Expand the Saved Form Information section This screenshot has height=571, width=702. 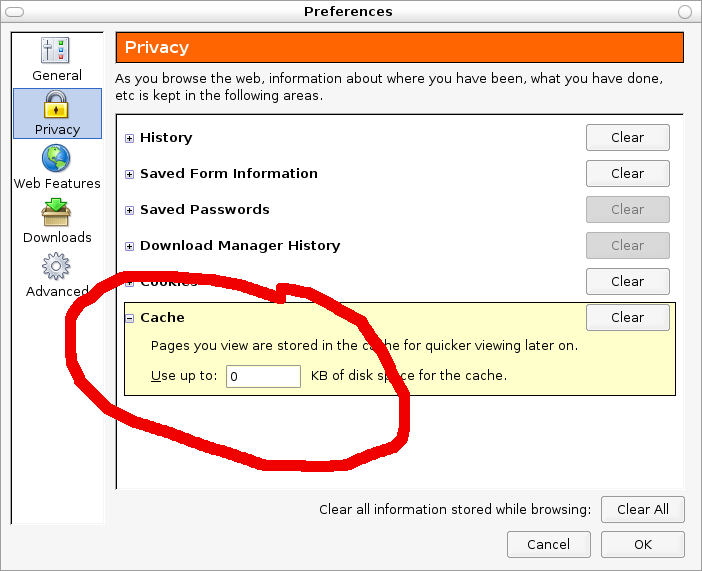click(129, 174)
